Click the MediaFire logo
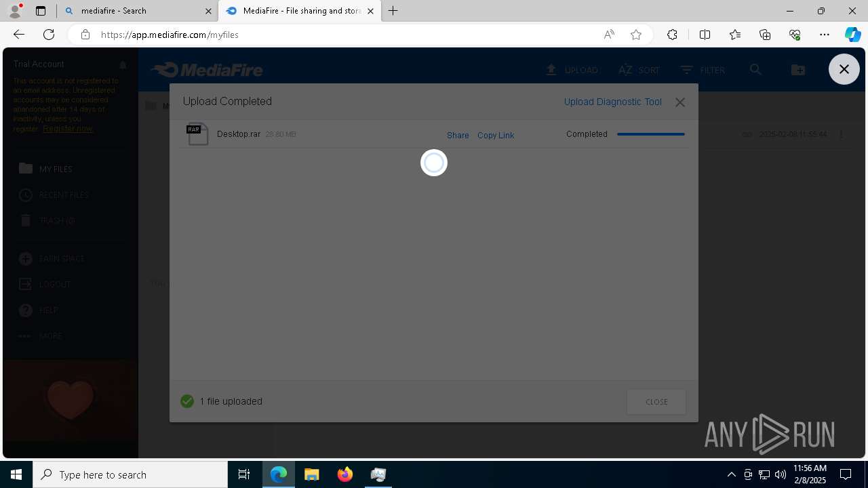Viewport: 868px width, 488px height. (x=207, y=70)
